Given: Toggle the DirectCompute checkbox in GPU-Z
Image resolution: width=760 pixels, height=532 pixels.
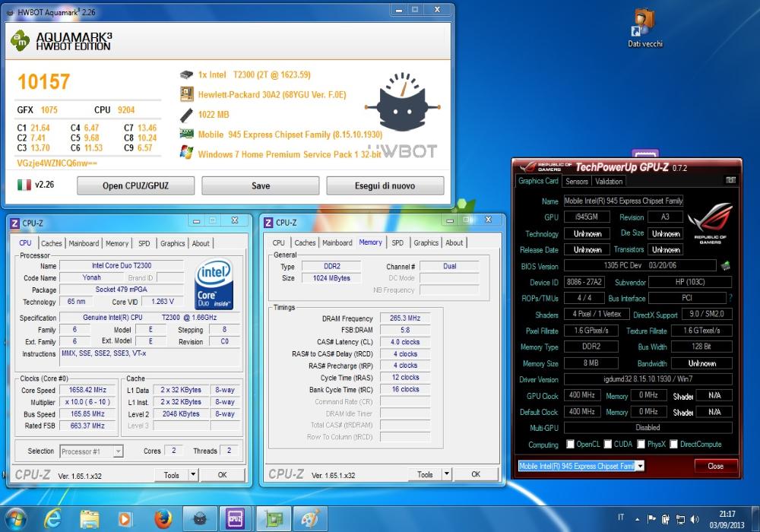Looking at the screenshot, I should click(673, 445).
